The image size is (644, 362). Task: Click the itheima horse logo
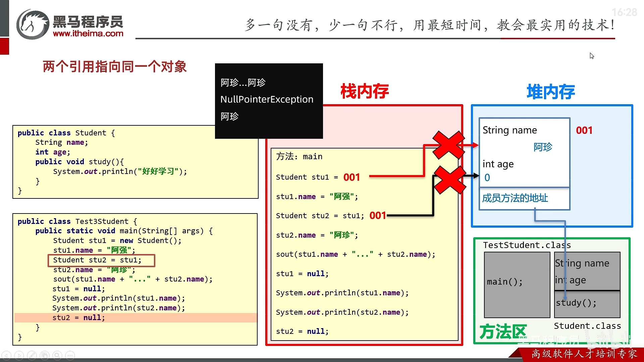coord(33,24)
